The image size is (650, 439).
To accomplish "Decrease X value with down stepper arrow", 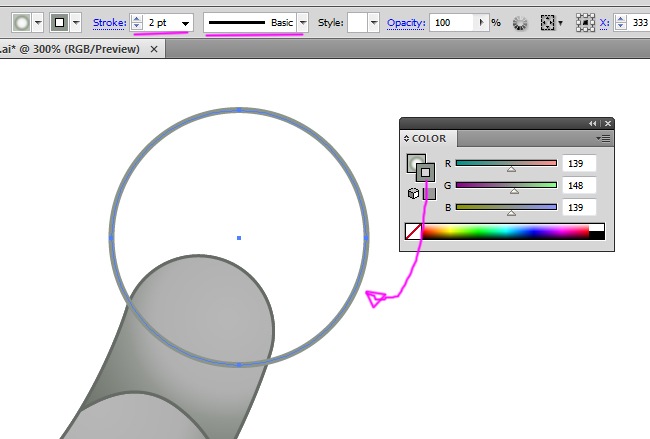I will 621,26.
